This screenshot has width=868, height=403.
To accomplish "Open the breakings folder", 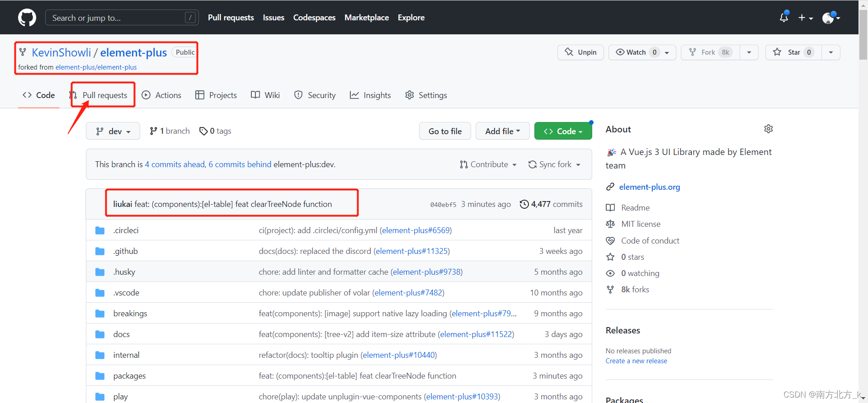I will click(130, 314).
